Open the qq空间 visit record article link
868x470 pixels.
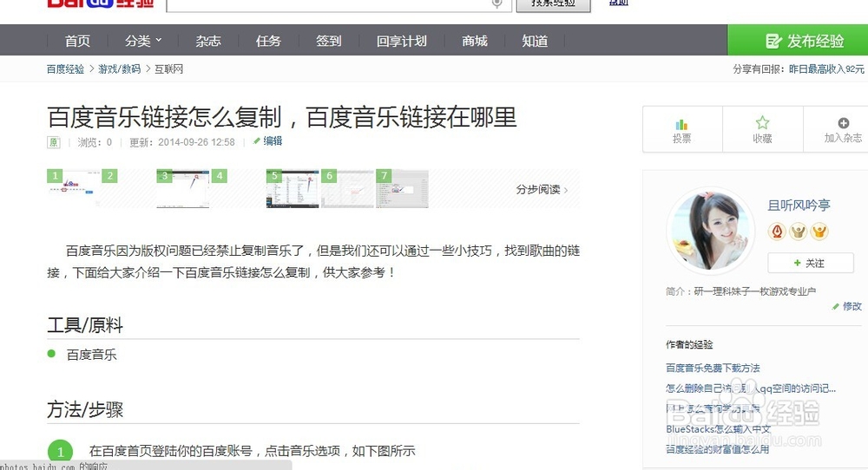(x=751, y=388)
